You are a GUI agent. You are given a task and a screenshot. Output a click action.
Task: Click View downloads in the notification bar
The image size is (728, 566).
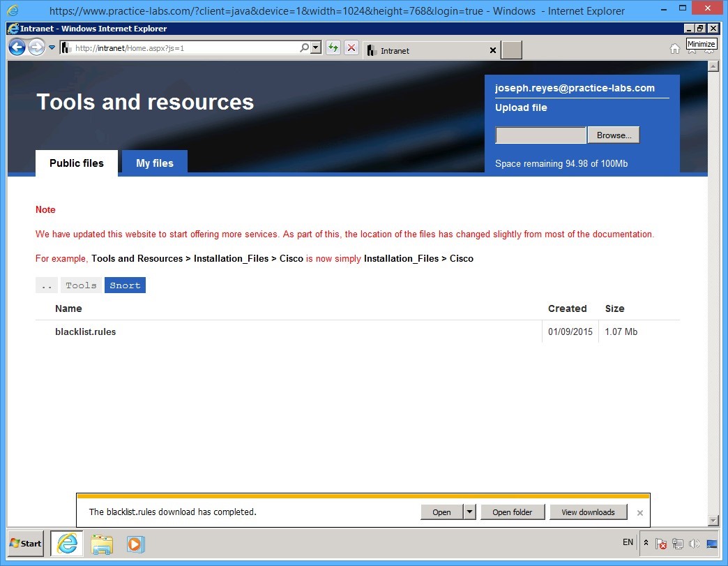pos(588,512)
